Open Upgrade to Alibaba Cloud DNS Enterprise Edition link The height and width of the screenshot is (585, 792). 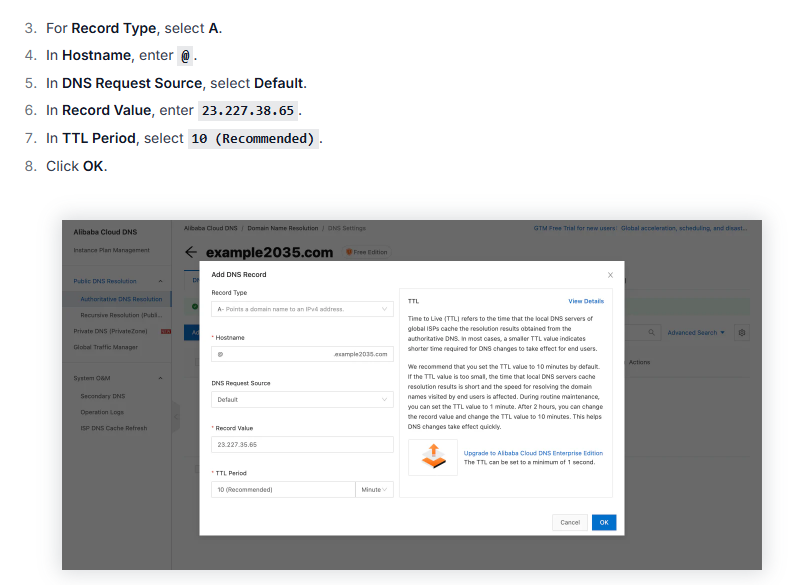click(533, 453)
